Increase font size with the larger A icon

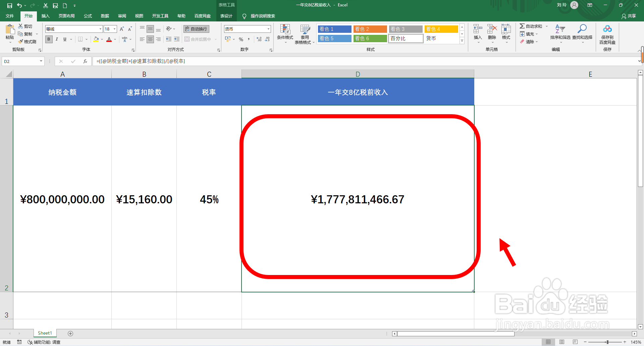pyautogui.click(x=122, y=29)
